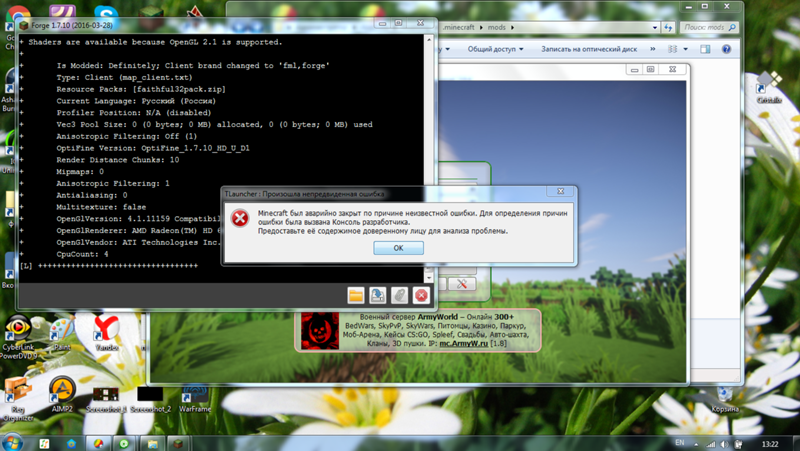This screenshot has height=451, width=800.
Task: Select Paint desktop shortcut
Action: click(62, 334)
